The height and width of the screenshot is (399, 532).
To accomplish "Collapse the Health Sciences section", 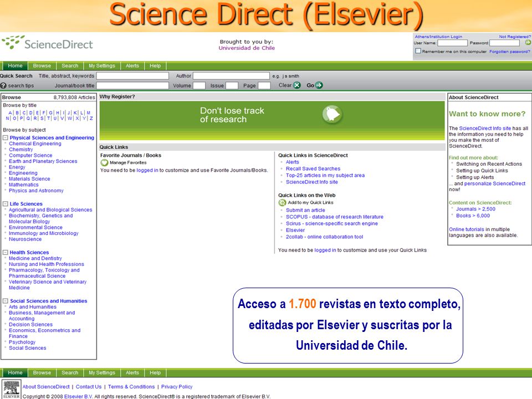I will 6,253.
